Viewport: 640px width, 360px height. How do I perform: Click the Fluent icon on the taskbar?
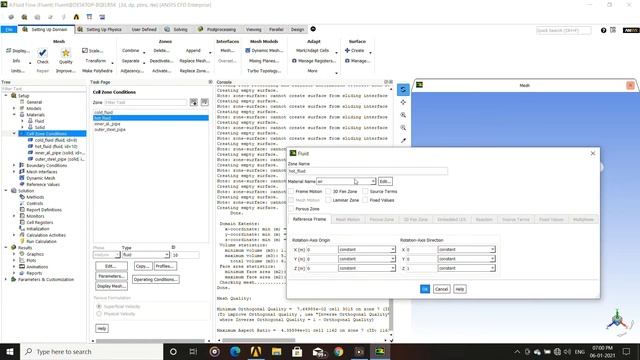380,351
